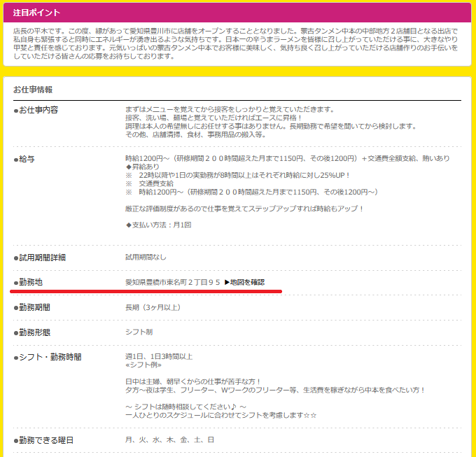Image resolution: width=476 pixels, height=457 pixels.
Task: Click the ▶ arrow before 地図を確認
Action: [x=227, y=282]
